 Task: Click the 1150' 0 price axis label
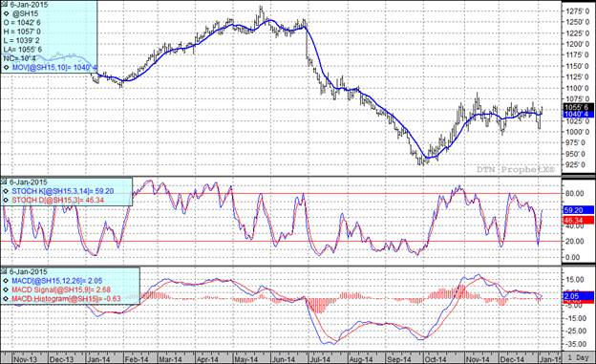tap(577, 66)
